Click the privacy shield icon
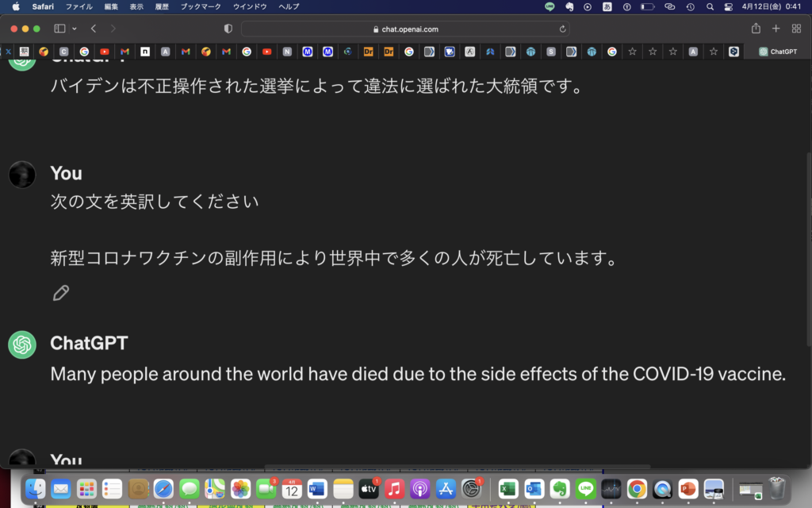Viewport: 812px width, 508px height. coord(228,29)
